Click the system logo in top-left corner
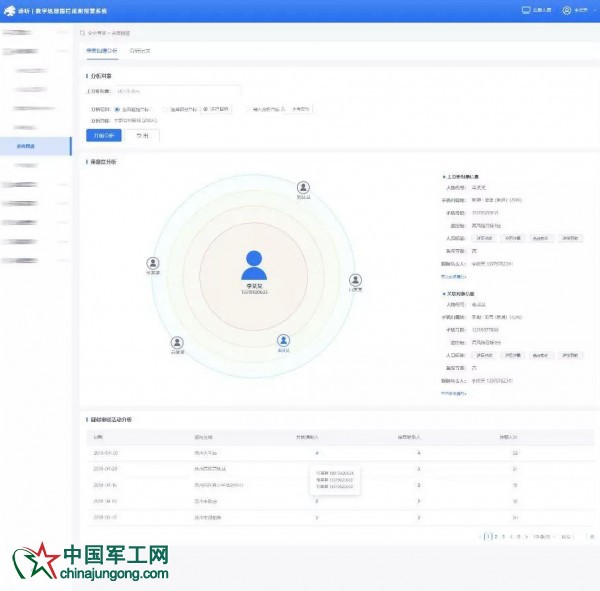 coord(11,11)
